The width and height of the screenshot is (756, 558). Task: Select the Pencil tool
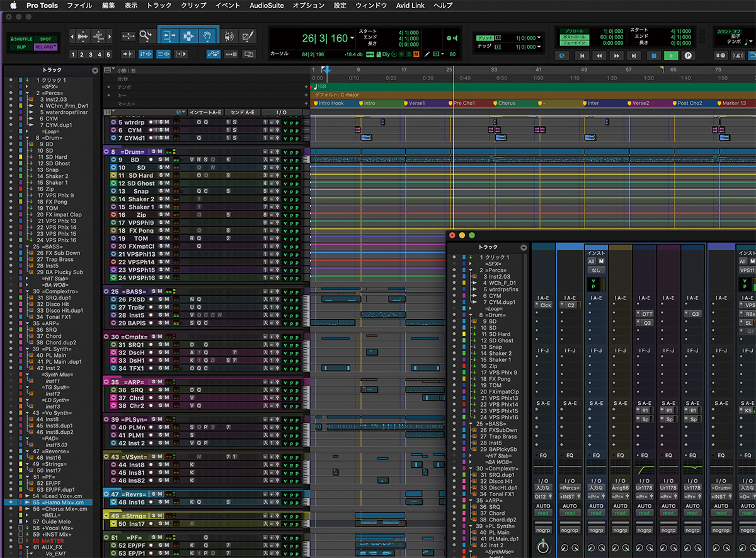[x=248, y=36]
